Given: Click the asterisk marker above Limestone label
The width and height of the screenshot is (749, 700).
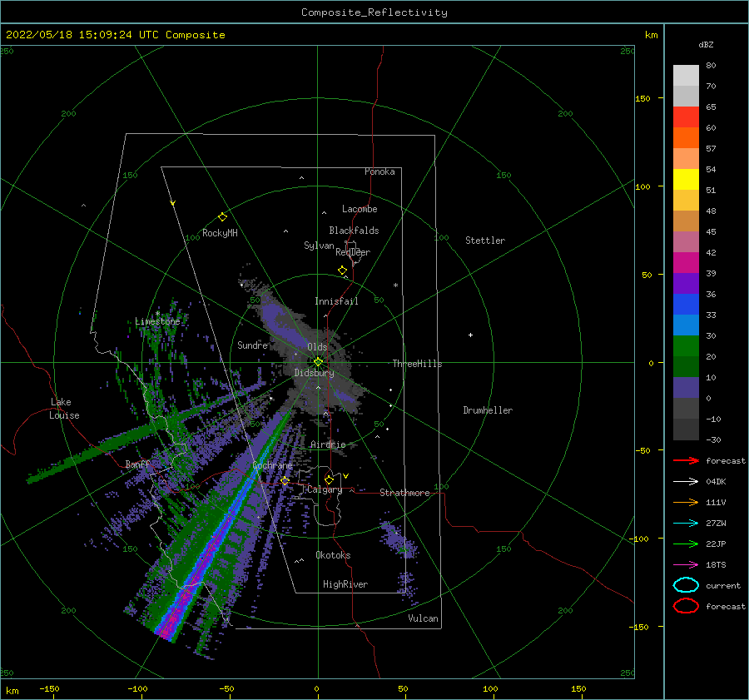Looking at the screenshot, I should tap(157, 314).
